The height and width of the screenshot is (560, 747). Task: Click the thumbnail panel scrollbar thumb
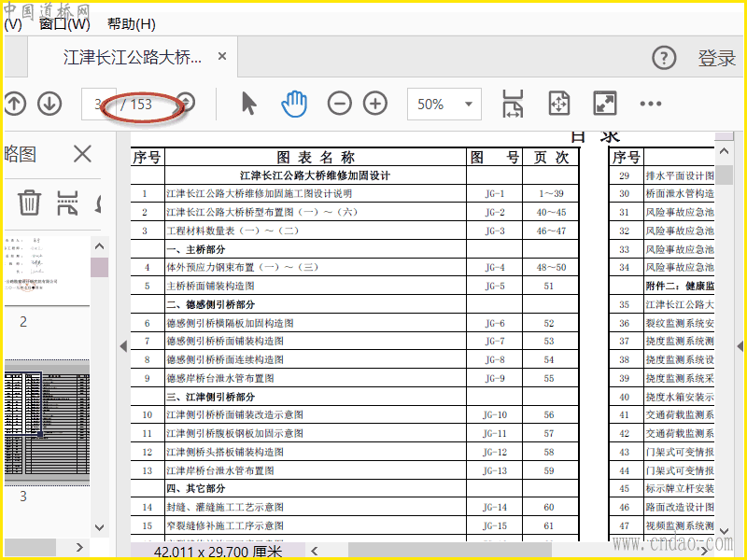[x=99, y=267]
